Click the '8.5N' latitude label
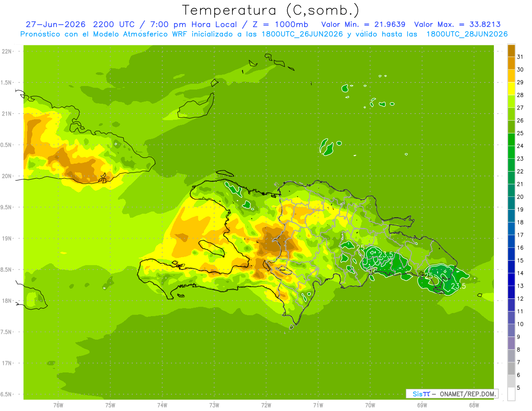This screenshot has width=532, height=411. point(7,270)
